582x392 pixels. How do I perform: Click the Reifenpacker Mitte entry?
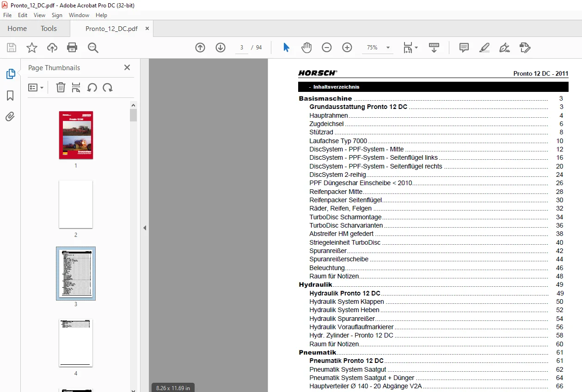click(x=336, y=192)
